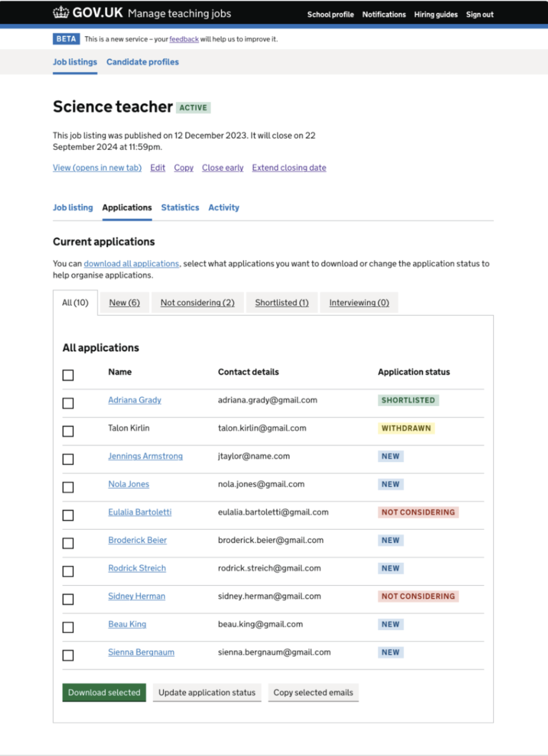Check the box beside Talon Kirlin
548x756 pixels.
coord(68,432)
